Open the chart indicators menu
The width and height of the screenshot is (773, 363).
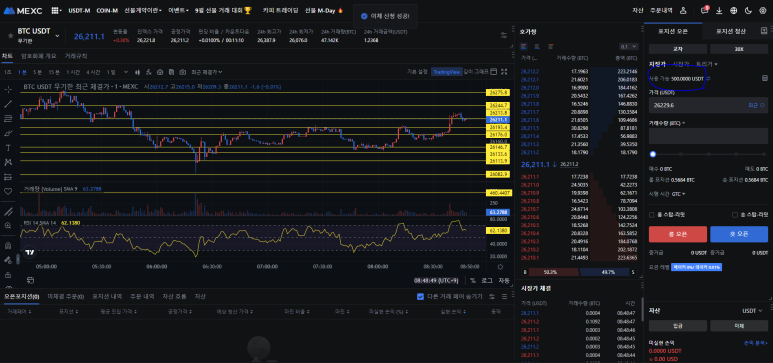[149, 72]
